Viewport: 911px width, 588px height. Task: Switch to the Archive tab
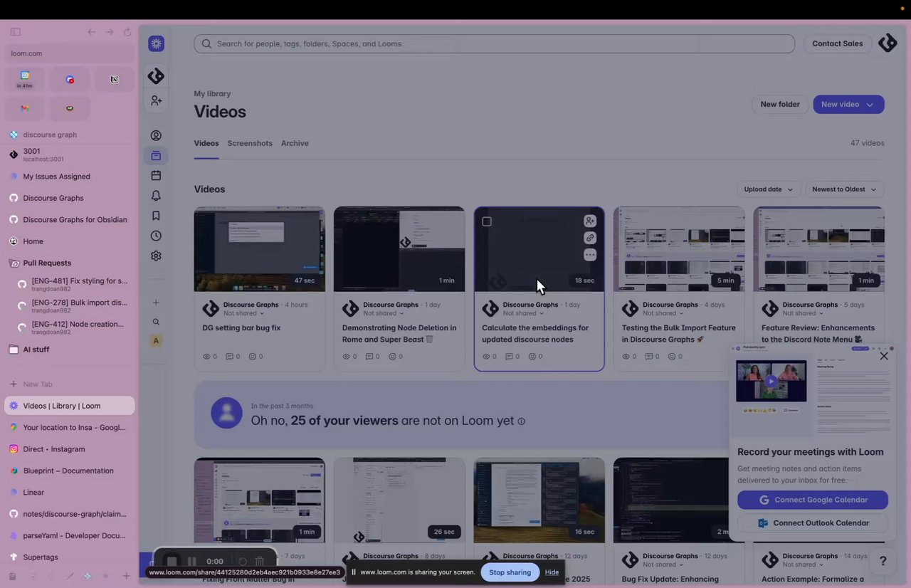pos(295,143)
